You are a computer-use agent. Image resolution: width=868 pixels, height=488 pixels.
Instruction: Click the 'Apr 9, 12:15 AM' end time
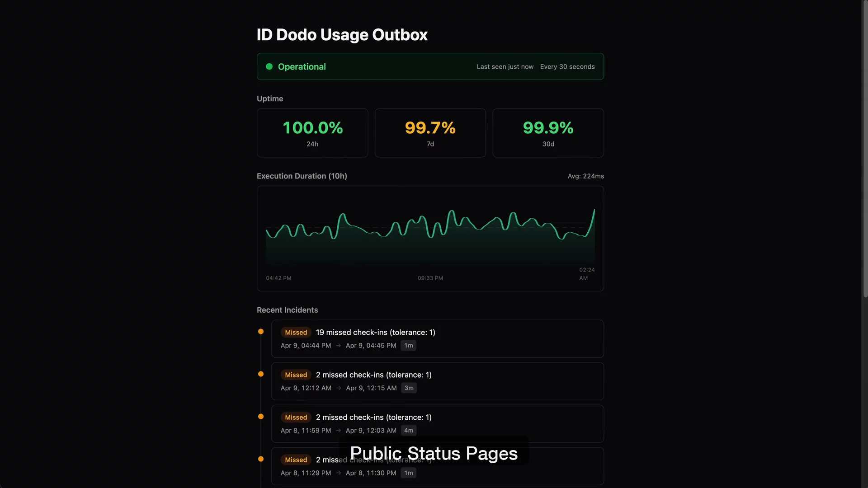[x=372, y=388]
